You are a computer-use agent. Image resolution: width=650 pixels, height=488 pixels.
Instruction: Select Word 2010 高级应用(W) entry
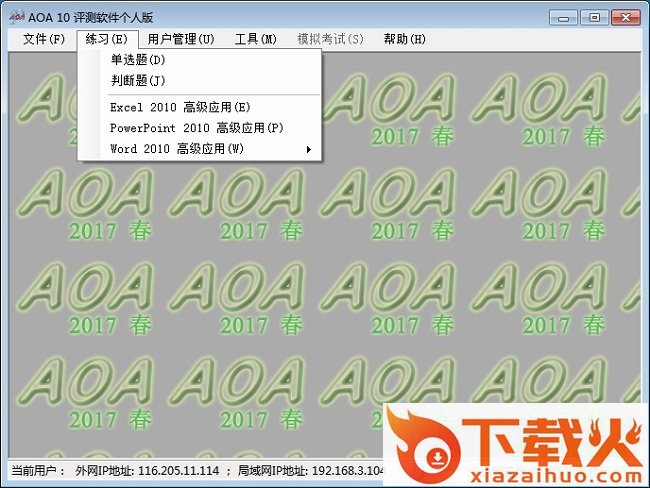click(x=199, y=148)
